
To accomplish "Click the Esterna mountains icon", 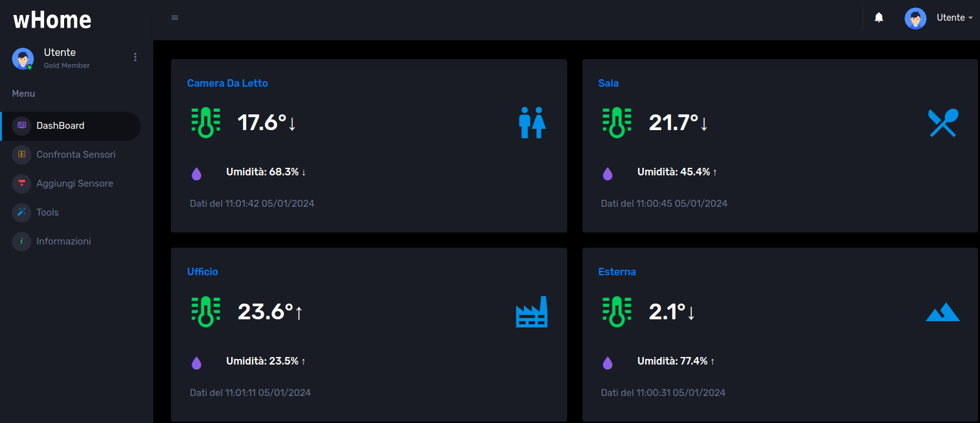I will coord(942,312).
